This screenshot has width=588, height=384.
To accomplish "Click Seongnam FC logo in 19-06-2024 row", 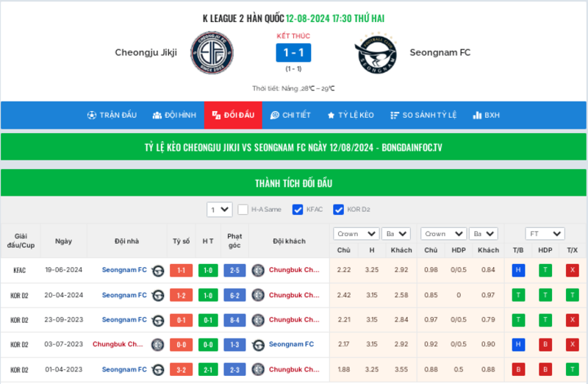I will click(157, 270).
